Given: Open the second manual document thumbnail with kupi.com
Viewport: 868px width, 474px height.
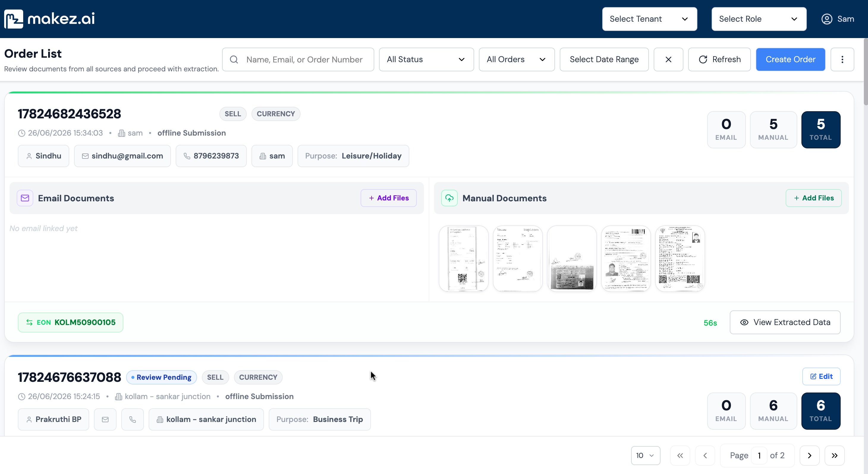Looking at the screenshot, I should (518, 259).
